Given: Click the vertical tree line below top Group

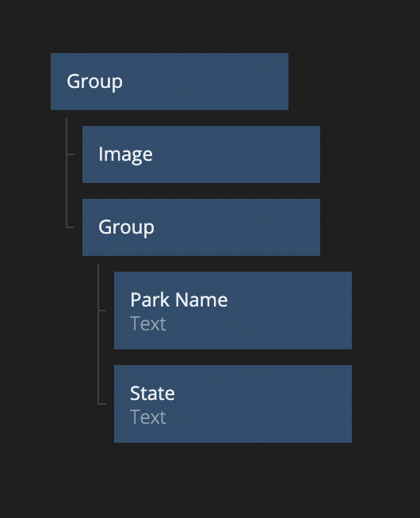Looking at the screenshot, I should coord(67,173).
